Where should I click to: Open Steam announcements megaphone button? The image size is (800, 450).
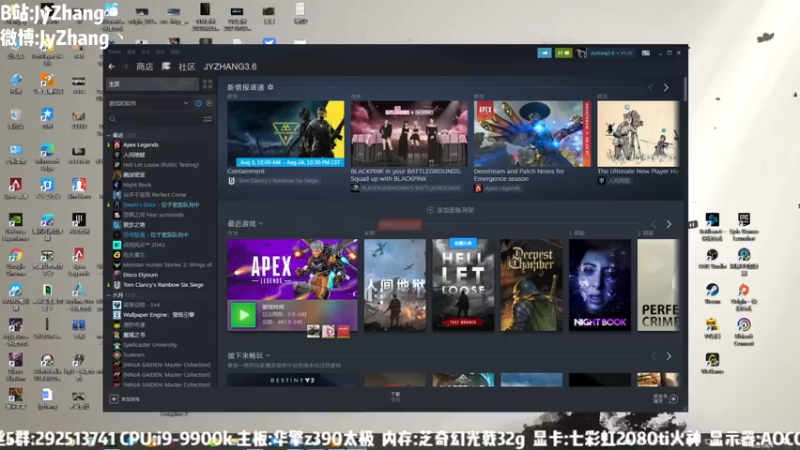[x=544, y=53]
